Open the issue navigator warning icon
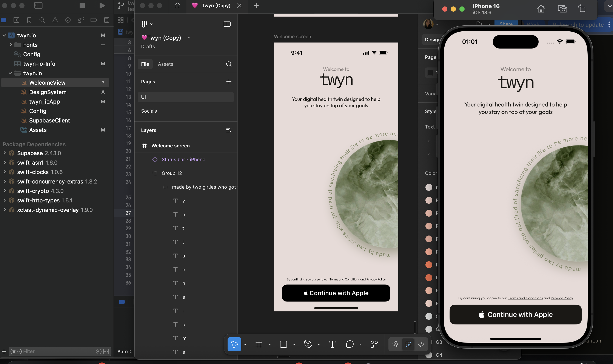This screenshot has width=613, height=364. point(55,20)
